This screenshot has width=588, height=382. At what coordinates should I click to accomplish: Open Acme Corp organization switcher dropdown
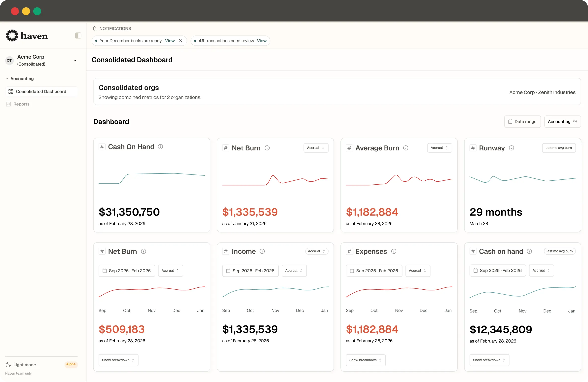(x=75, y=61)
